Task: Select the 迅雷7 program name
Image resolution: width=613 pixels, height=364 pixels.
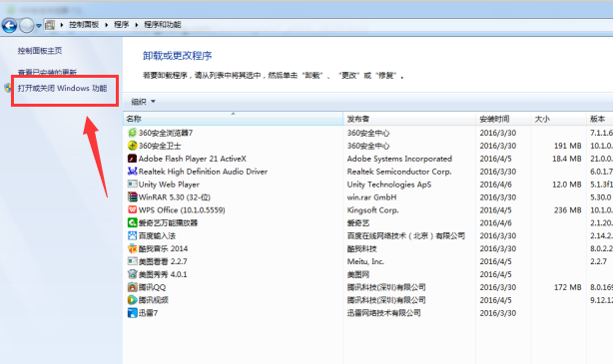Action: pos(148,313)
